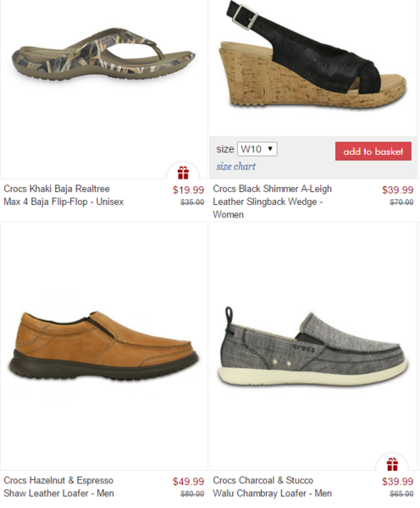
Task: Open Crocs Charcoal & Stucco Walu Loafer title
Action: [x=272, y=487]
